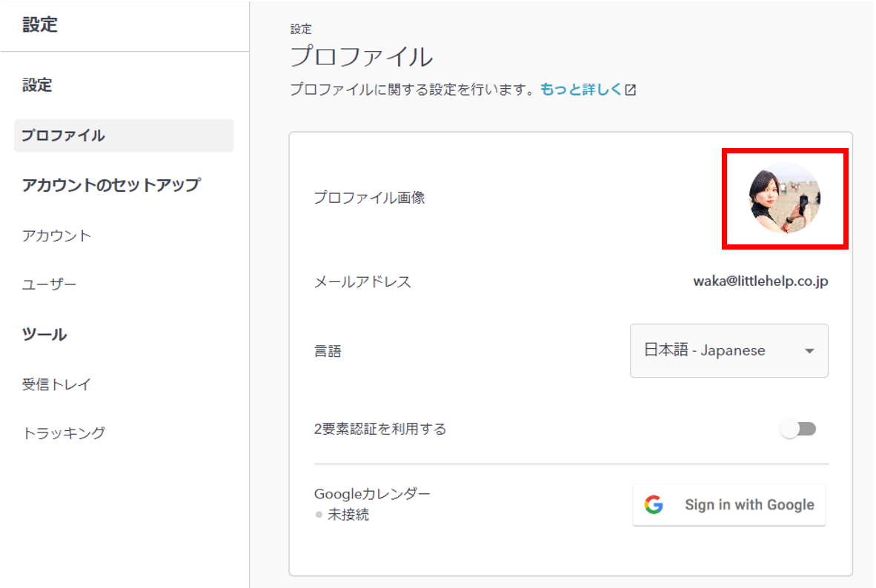This screenshot has width=876, height=588.
Task: Click the external link icon beside もっと詳しく
Action: (x=631, y=90)
